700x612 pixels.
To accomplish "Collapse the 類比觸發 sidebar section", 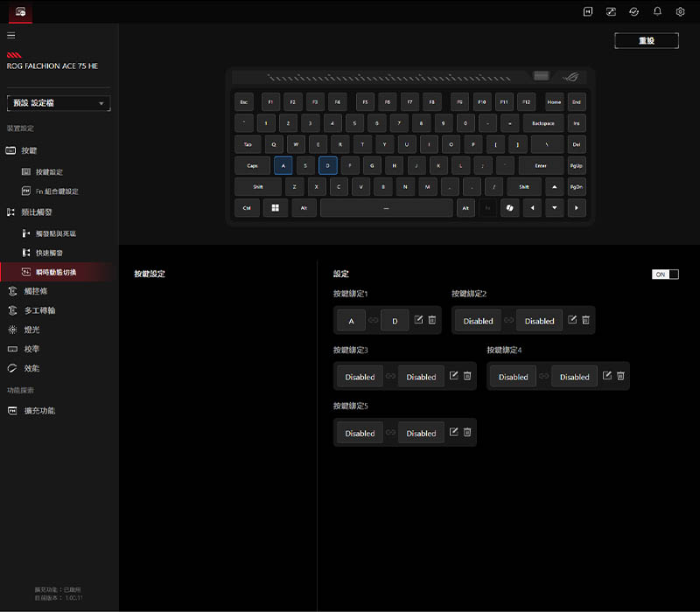I will pos(35,212).
